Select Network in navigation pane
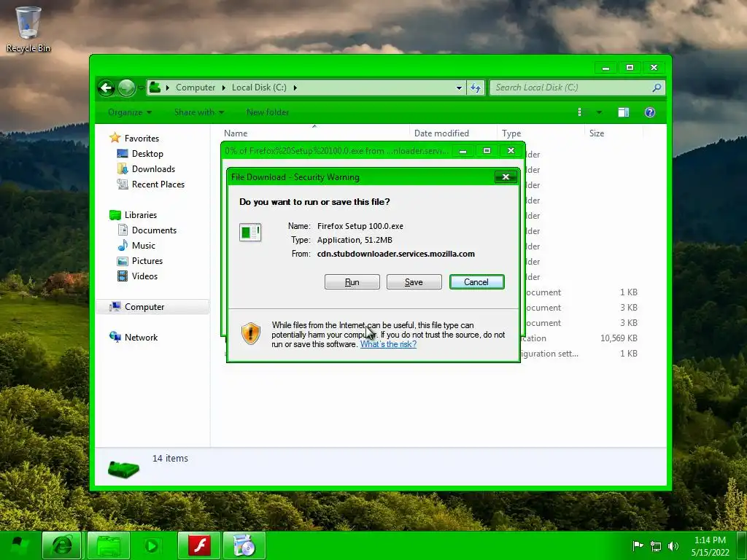 tap(141, 337)
